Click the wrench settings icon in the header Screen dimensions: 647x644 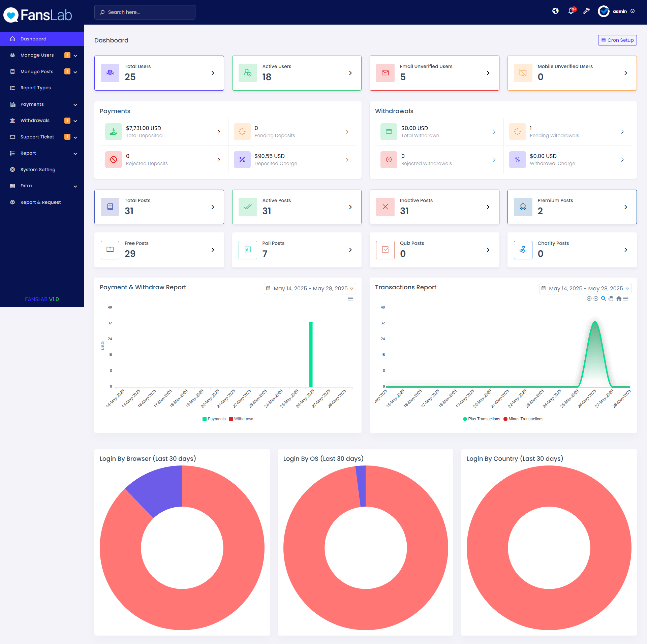pos(586,11)
